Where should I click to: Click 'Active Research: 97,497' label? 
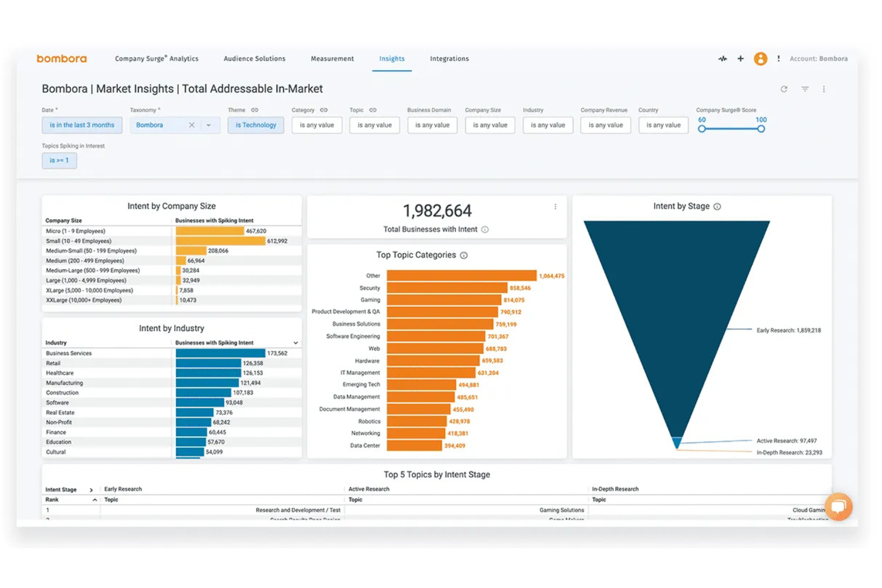pyautogui.click(x=787, y=441)
